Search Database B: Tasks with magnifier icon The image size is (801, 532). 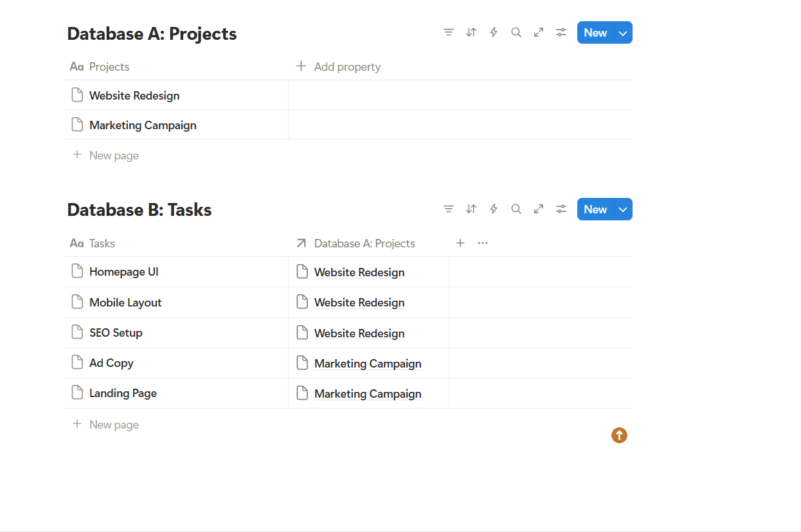pos(516,209)
